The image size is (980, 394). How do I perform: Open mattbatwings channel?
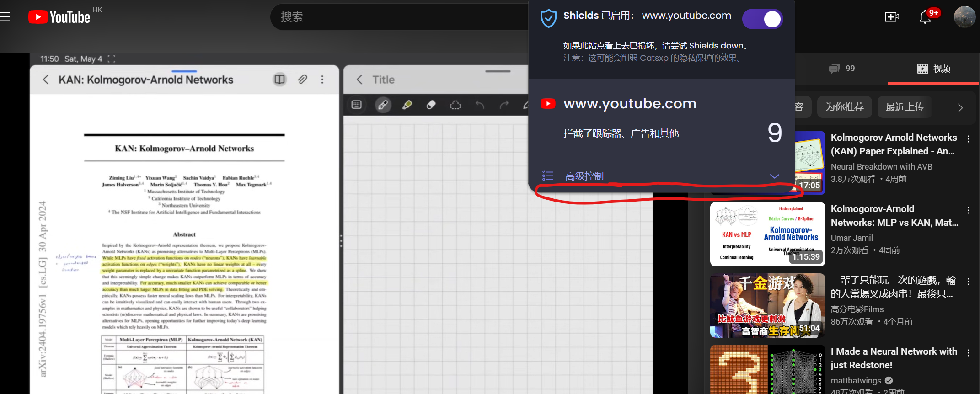[856, 381]
